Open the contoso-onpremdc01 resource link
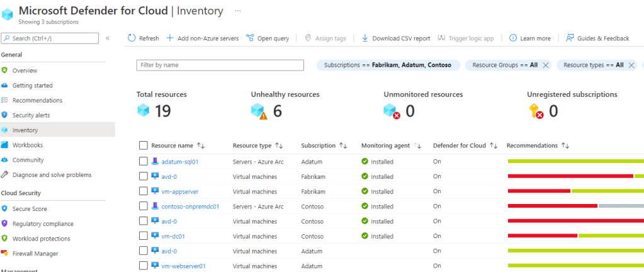The image size is (644, 272). point(190,207)
